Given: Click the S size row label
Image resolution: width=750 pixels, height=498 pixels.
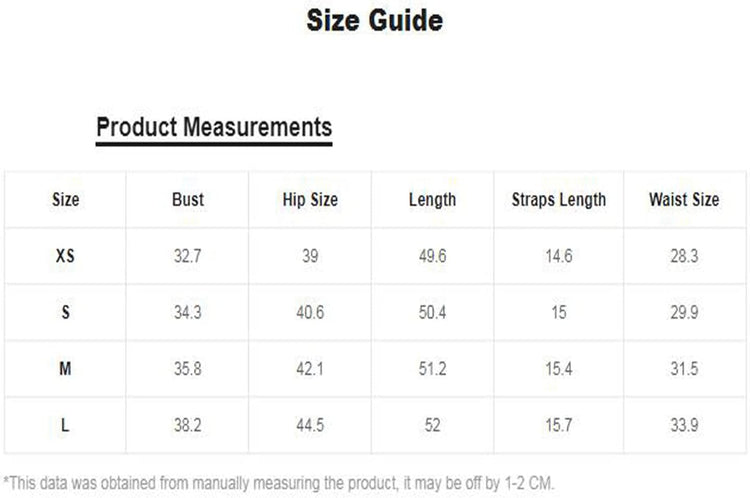Looking at the screenshot, I should coord(65,313).
